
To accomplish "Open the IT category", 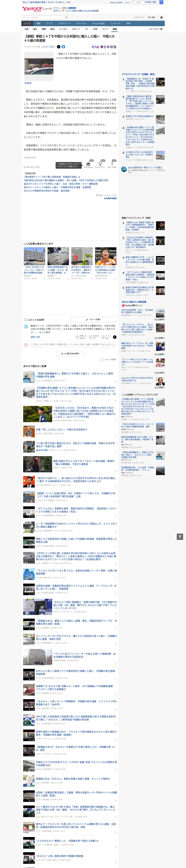I will pos(86,29).
